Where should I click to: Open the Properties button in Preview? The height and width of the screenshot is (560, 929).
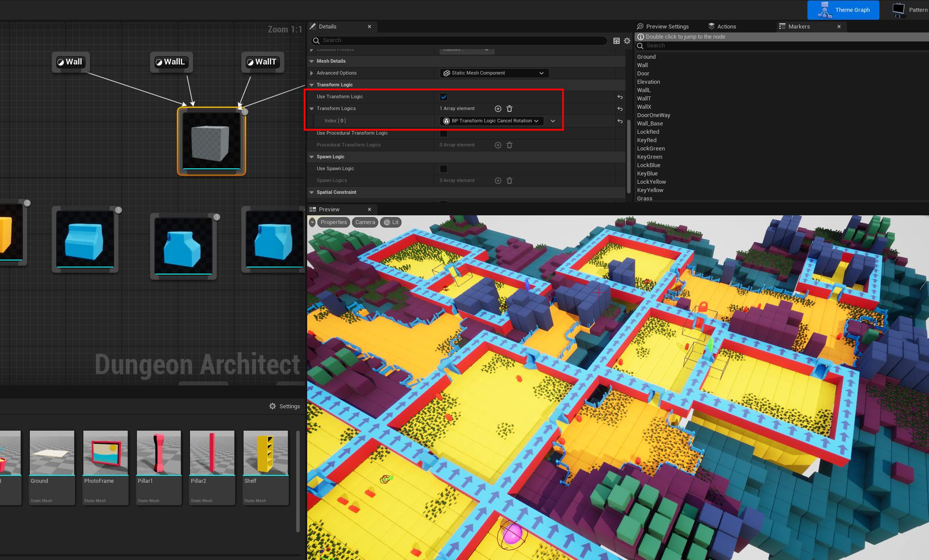[334, 222]
